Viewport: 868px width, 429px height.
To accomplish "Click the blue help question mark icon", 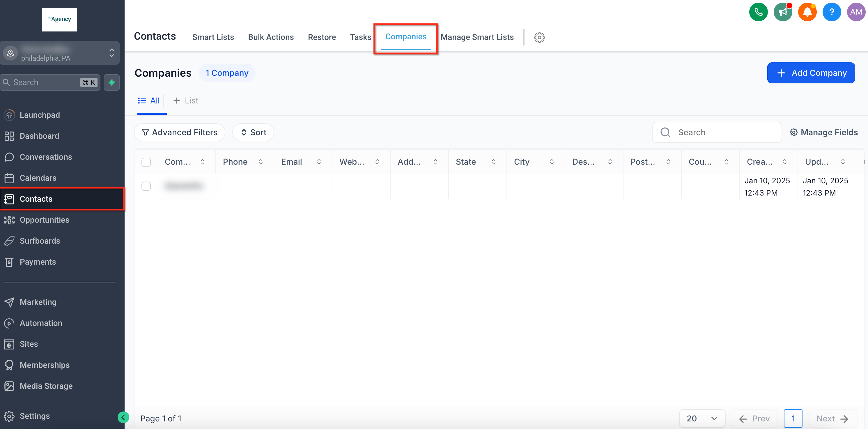I will 831,12.
